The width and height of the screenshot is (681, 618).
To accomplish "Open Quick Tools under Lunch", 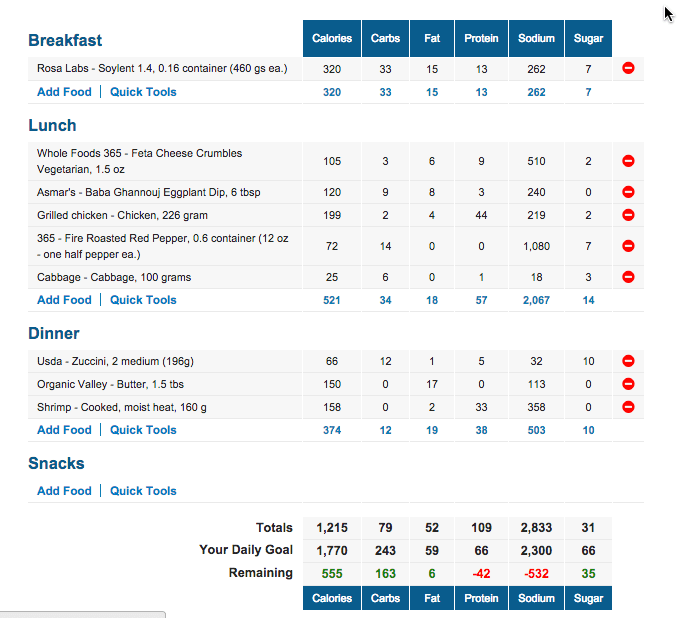I will (143, 300).
